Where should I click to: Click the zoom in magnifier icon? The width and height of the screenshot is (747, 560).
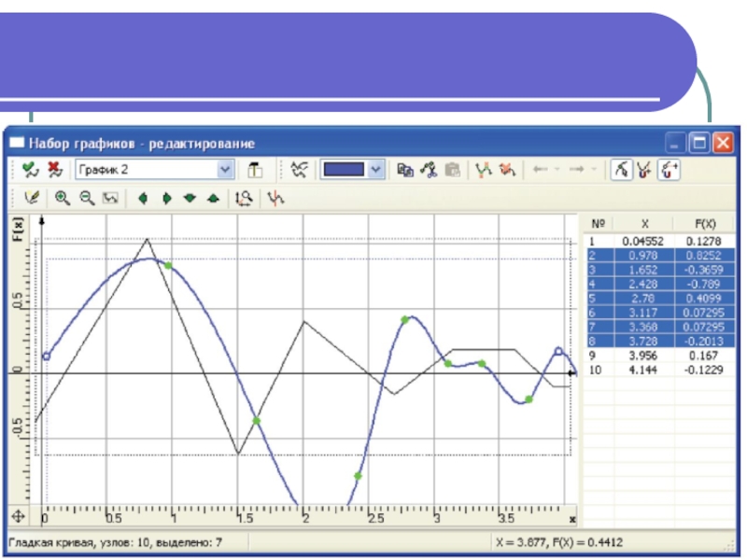coord(63,198)
